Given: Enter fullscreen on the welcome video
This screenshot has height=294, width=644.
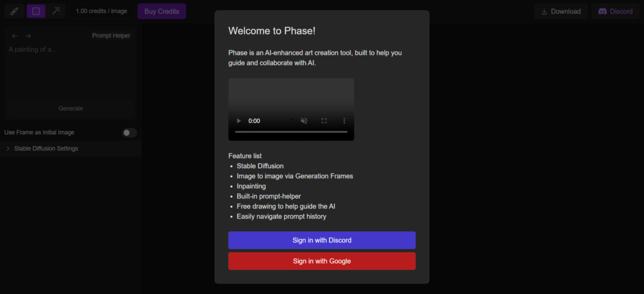Looking at the screenshot, I should (x=325, y=121).
